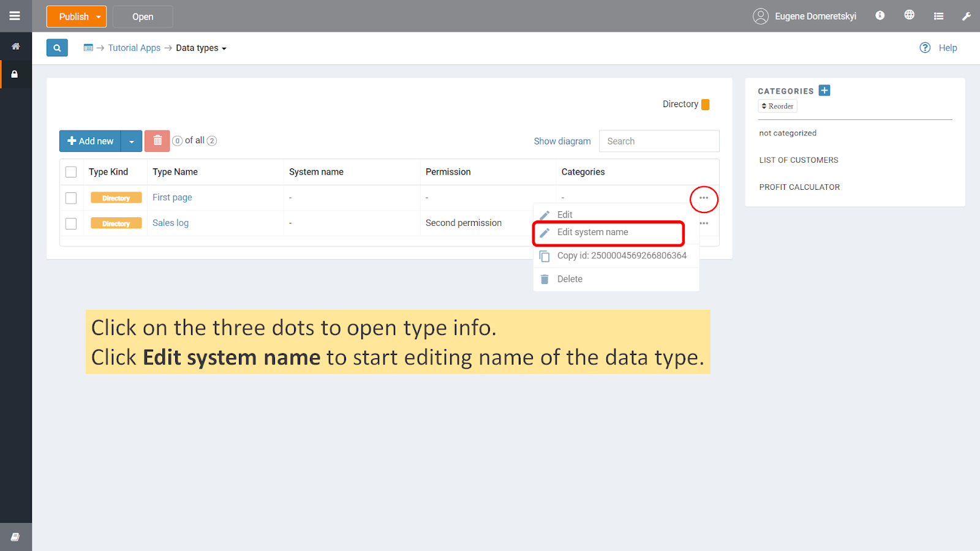980x551 pixels.
Task: Open the hamburger menu in top bar
Action: point(15,16)
